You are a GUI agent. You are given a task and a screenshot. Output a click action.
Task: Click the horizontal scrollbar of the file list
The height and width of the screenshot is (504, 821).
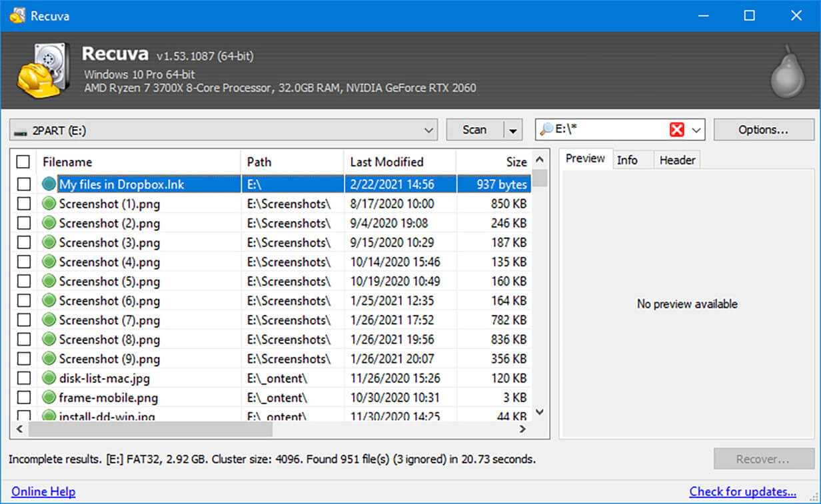[x=150, y=429]
